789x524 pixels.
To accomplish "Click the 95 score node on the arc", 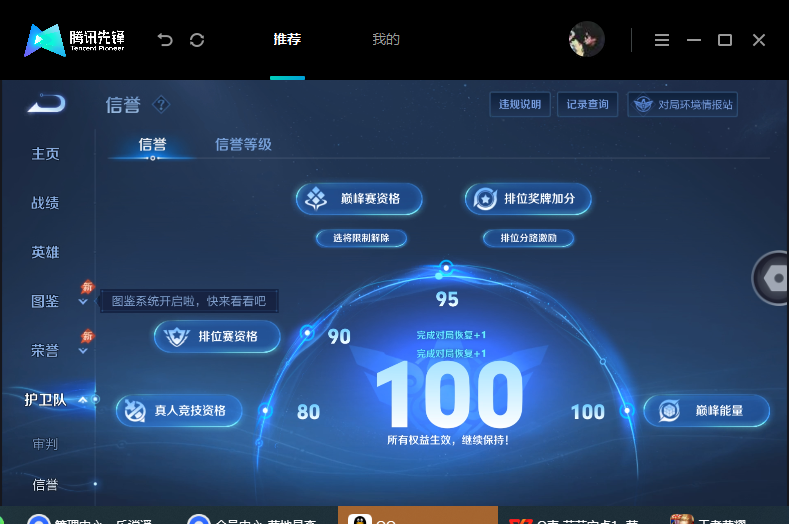I will click(x=446, y=267).
